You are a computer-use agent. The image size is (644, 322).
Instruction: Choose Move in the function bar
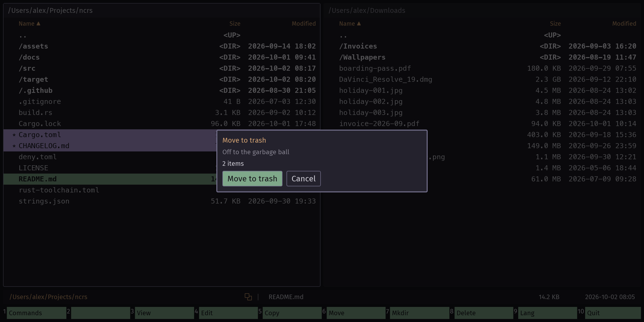pyautogui.click(x=356, y=313)
